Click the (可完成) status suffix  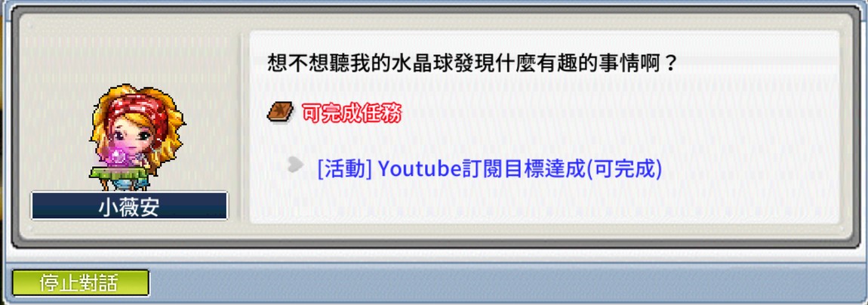point(624,169)
